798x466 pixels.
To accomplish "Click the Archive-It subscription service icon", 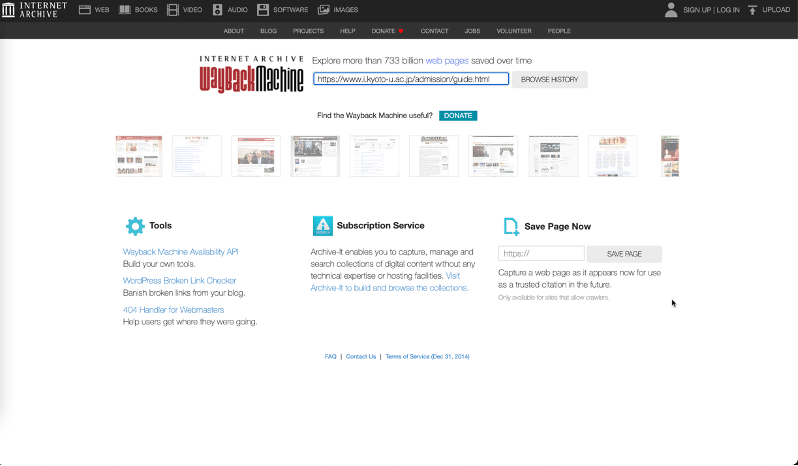I will (x=323, y=226).
